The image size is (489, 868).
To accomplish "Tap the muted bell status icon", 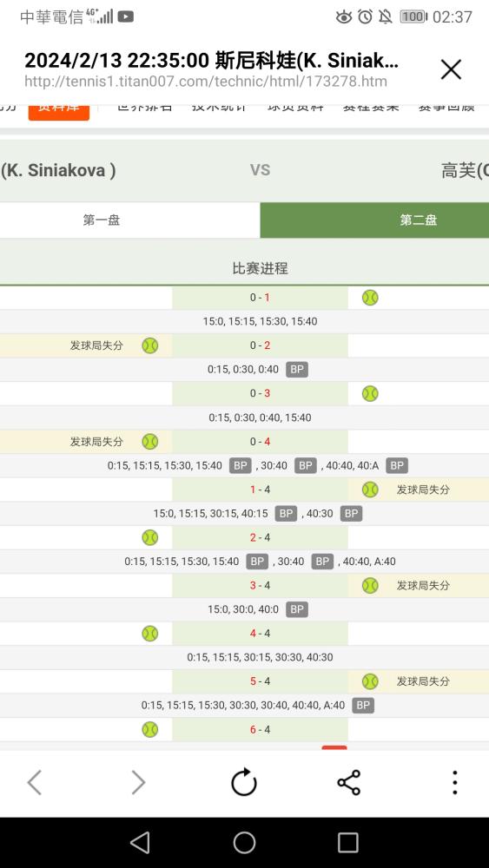I will 386,16.
